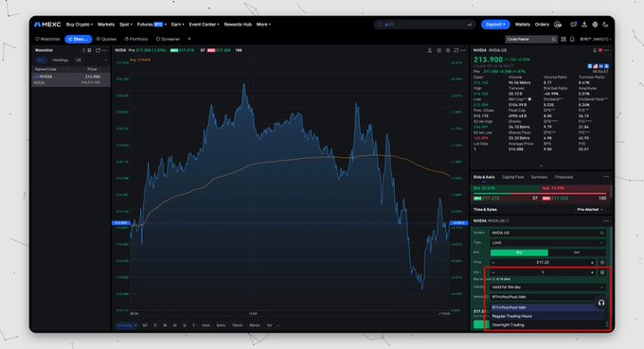Expand the arrow after Screener tab
The height and width of the screenshot is (349, 644).
tap(189, 39)
